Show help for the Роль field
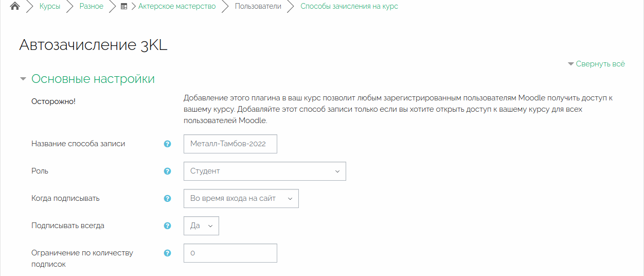Viewport: 644px width, 276px height. pos(167,171)
